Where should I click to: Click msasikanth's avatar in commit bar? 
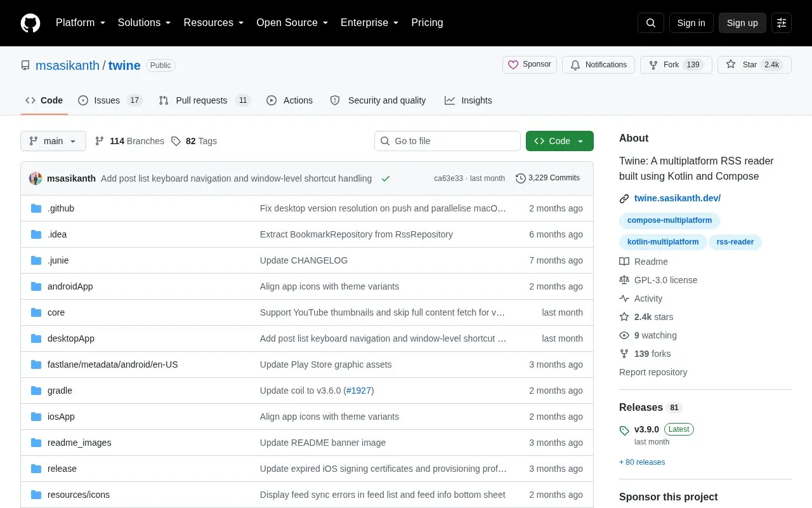pos(36,178)
